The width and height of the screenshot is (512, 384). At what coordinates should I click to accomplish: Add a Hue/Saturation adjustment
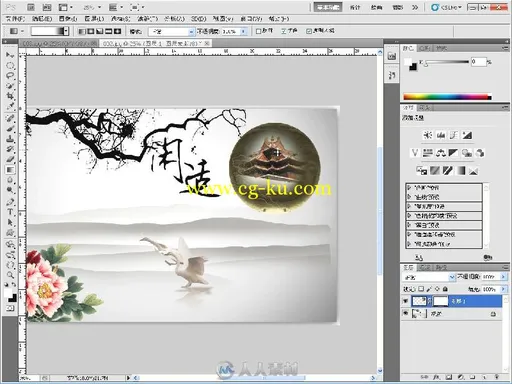click(428, 153)
